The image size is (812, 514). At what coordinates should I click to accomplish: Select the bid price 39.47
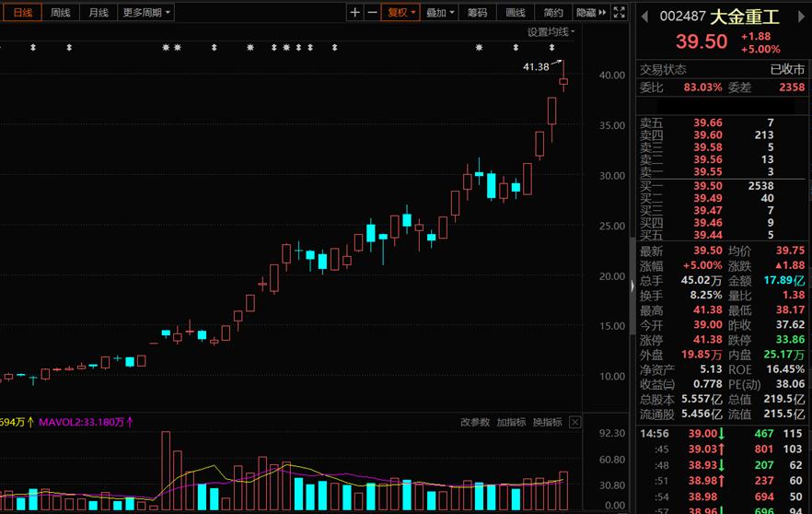click(708, 210)
